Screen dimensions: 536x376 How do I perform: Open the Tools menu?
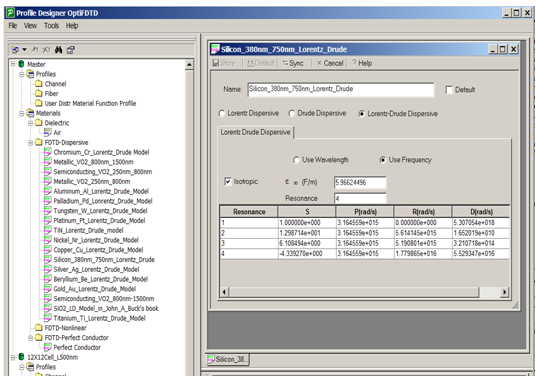[x=51, y=26]
